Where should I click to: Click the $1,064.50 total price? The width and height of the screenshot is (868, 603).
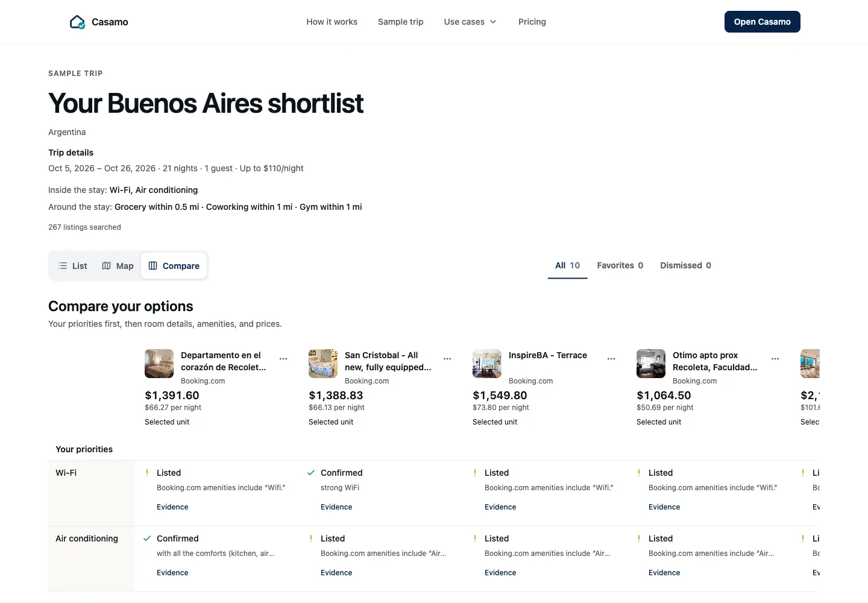664,396
